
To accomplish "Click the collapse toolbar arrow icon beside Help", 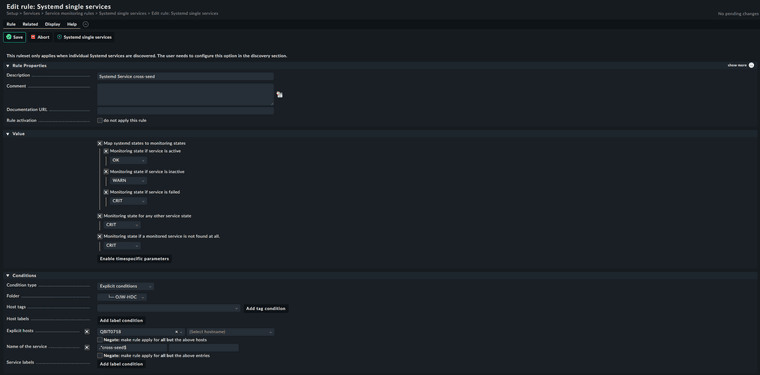I will tap(86, 24).
